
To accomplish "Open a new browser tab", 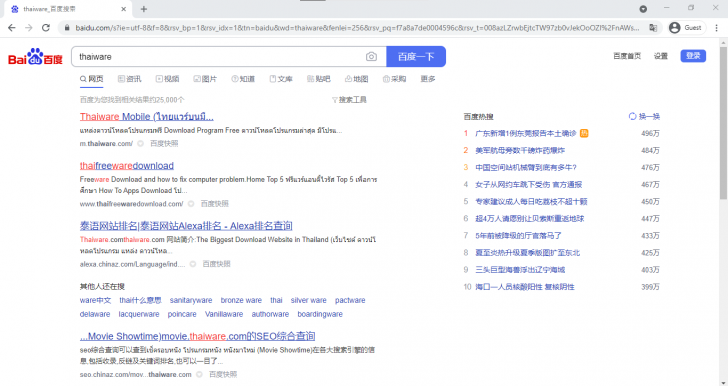I will tap(143, 9).
